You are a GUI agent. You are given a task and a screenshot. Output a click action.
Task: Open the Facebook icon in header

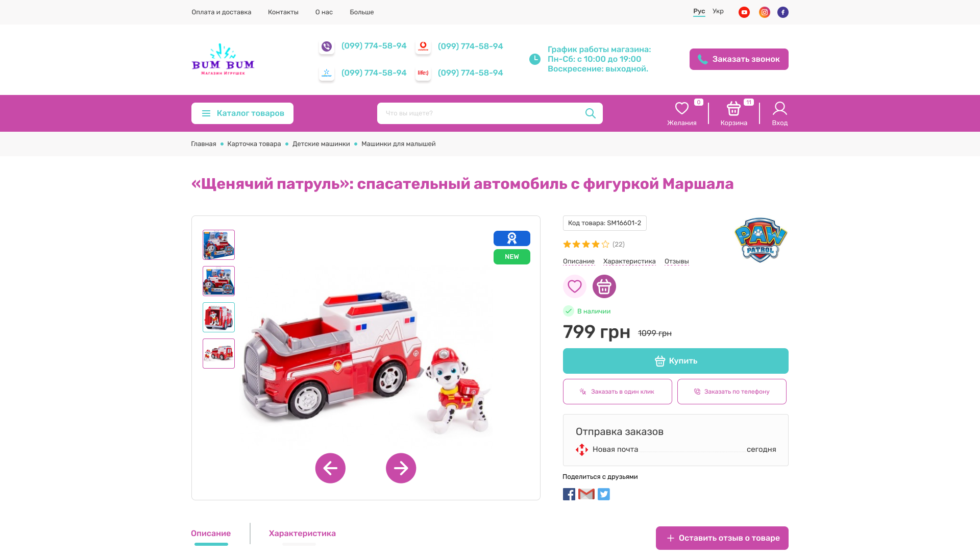pos(783,12)
